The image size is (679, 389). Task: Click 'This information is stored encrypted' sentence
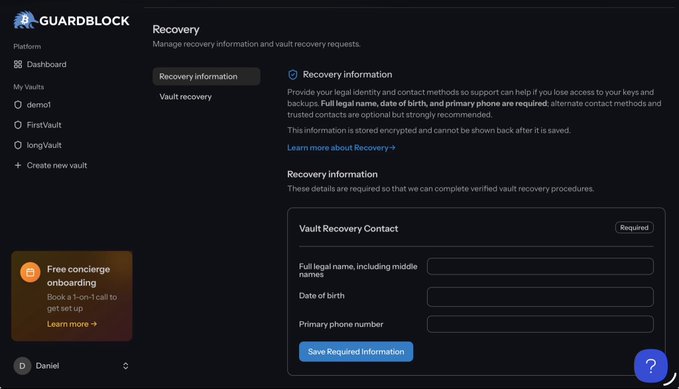pyautogui.click(x=429, y=130)
